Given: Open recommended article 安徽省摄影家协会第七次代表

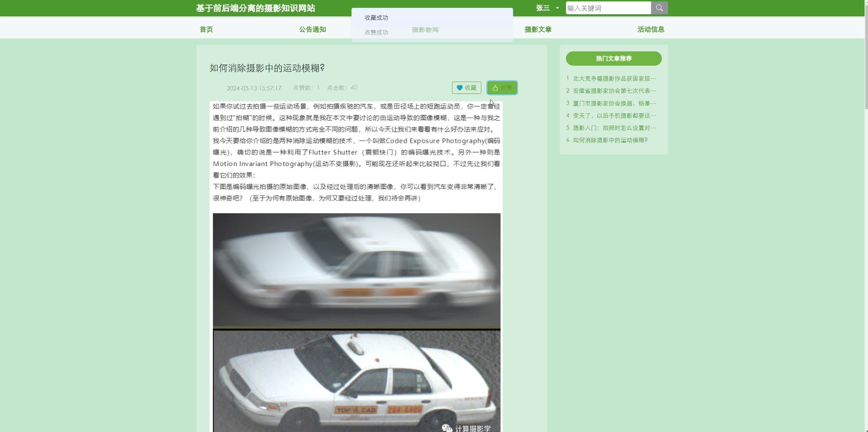Looking at the screenshot, I should (x=614, y=91).
